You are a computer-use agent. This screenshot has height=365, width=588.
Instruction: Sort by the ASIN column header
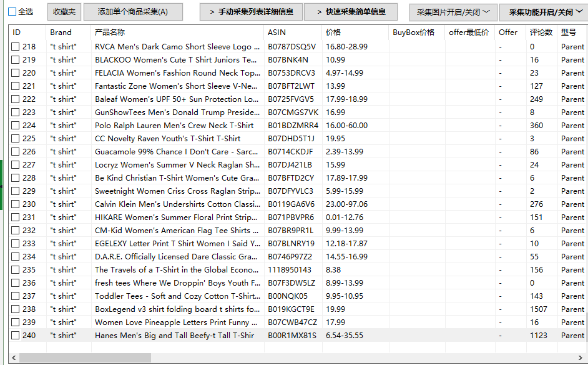(x=293, y=32)
